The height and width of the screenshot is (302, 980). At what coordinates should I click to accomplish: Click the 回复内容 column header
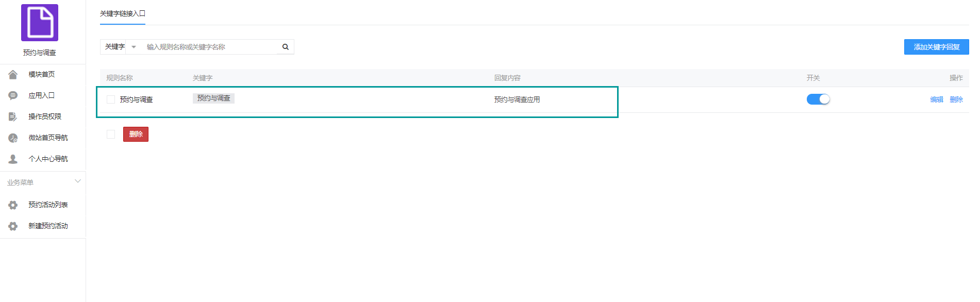pyautogui.click(x=507, y=78)
